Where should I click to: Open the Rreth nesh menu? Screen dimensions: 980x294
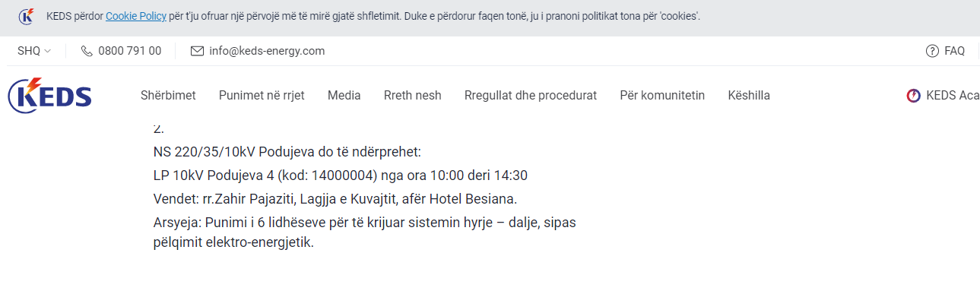(x=413, y=96)
